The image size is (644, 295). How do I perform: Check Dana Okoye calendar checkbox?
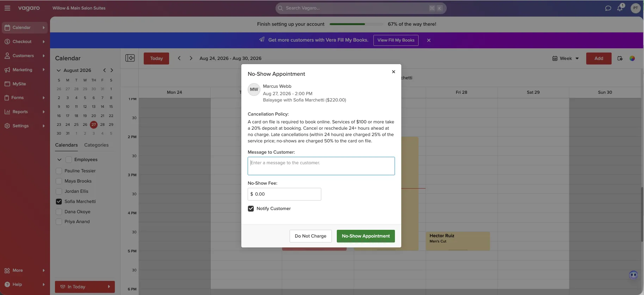click(59, 212)
